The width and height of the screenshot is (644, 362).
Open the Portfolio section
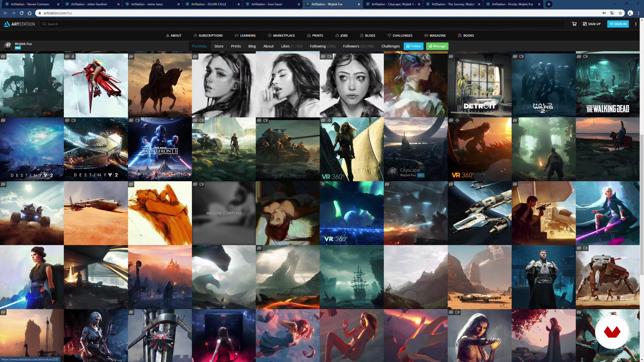(x=200, y=46)
